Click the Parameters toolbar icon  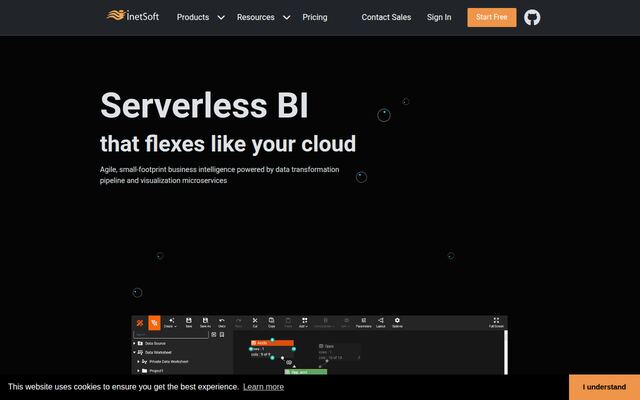[363, 322]
